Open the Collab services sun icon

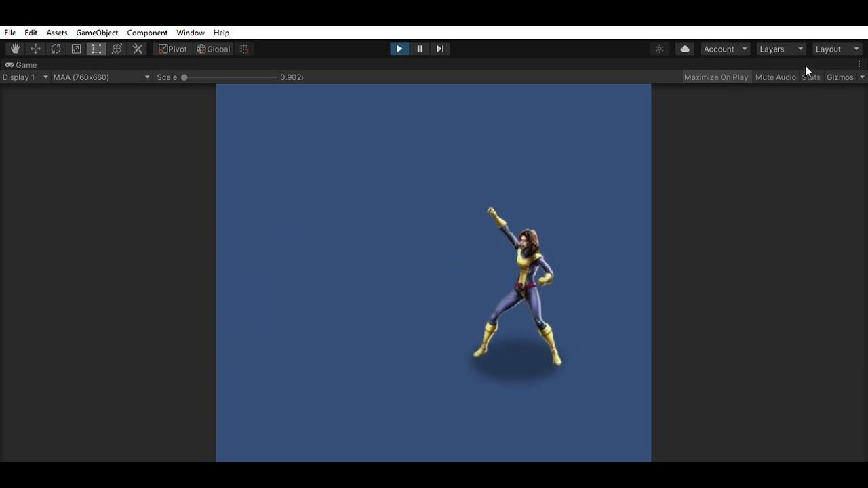tap(659, 49)
